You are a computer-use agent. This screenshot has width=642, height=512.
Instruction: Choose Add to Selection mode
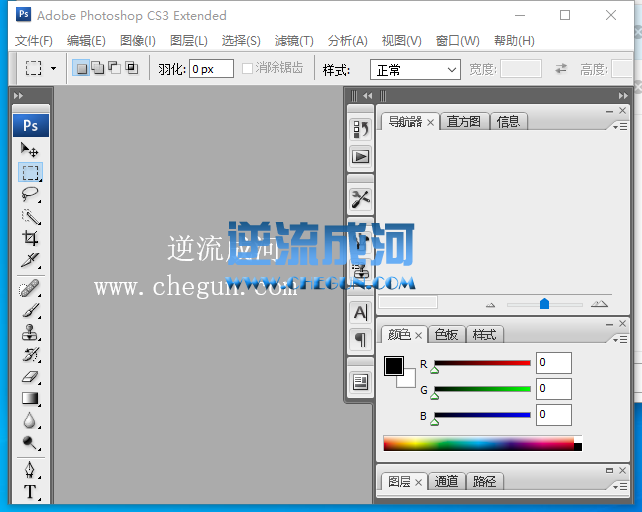98,68
